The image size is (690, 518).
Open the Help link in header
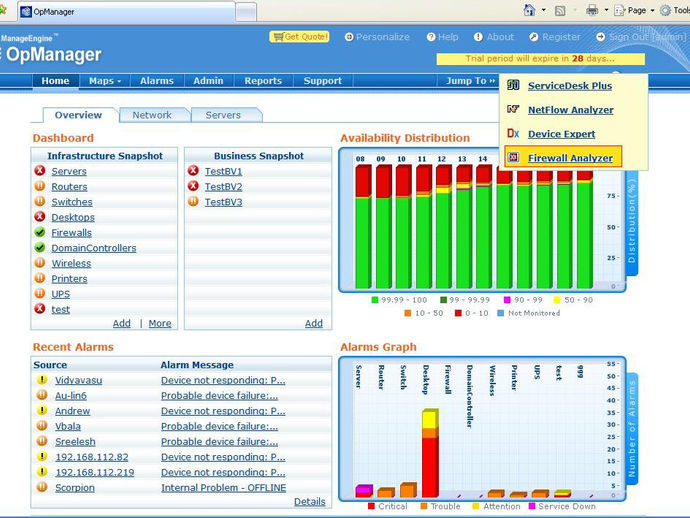point(443,37)
